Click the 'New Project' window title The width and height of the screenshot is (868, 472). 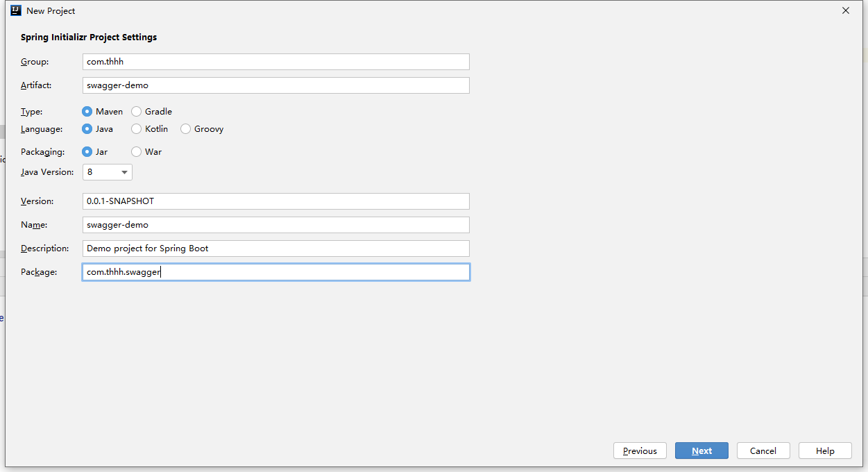click(51, 11)
